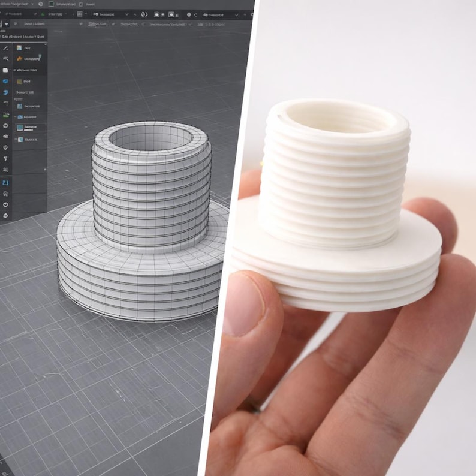476x476 pixels.
Task: Click the chain link icon in second toolbar
Action: (144, 14)
